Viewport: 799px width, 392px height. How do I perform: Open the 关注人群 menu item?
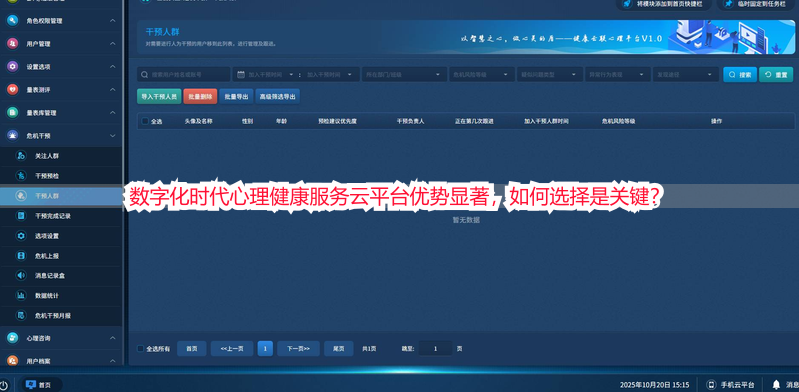[x=61, y=156]
